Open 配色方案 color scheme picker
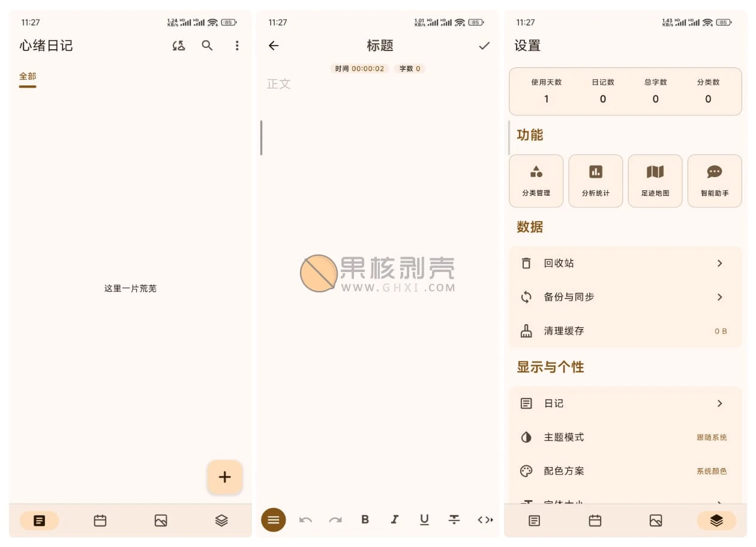 [626, 471]
